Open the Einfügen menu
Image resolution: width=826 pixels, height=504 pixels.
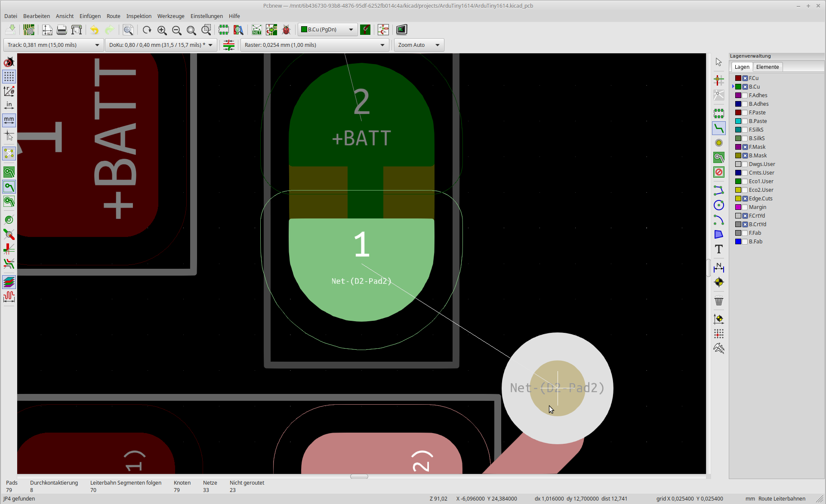click(x=90, y=16)
